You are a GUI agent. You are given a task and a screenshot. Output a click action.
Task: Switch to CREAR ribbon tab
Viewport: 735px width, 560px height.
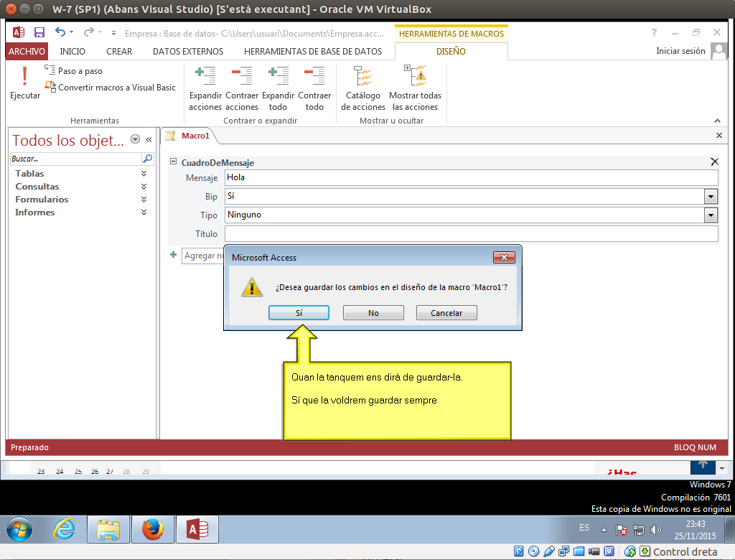pos(119,52)
